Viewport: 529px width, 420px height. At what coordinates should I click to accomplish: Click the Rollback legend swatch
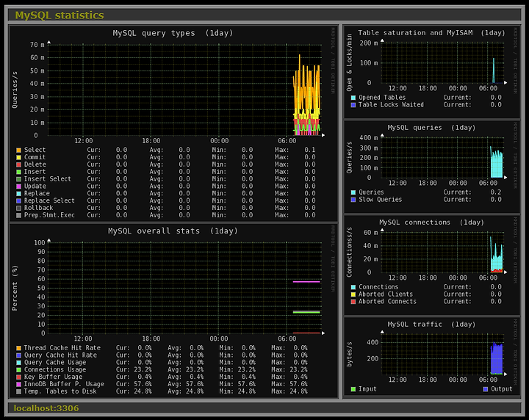(x=18, y=208)
